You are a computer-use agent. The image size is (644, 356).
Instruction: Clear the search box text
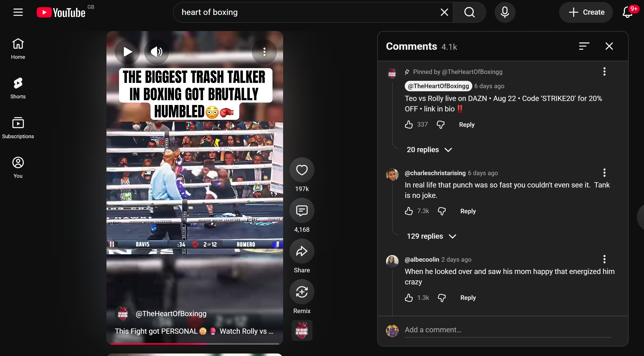pyautogui.click(x=444, y=12)
